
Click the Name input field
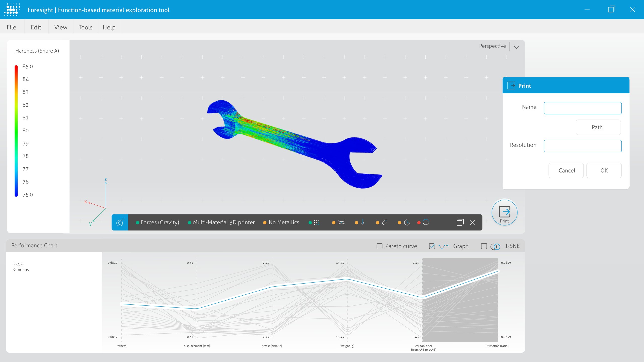point(583,108)
